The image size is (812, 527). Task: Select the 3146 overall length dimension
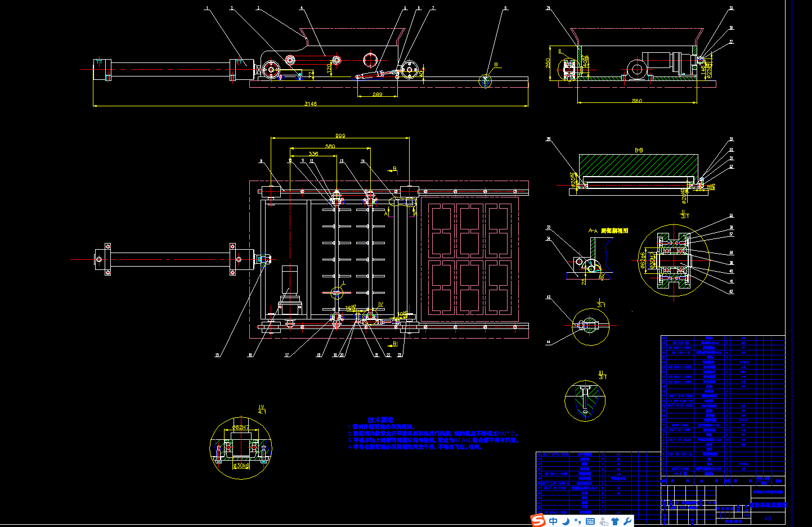click(311, 103)
